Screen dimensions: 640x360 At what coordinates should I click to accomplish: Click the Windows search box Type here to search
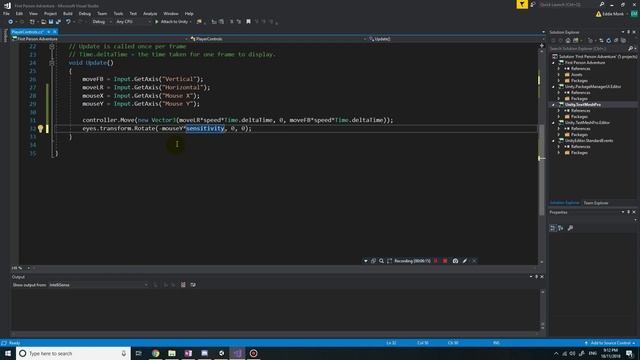[x=73, y=353]
